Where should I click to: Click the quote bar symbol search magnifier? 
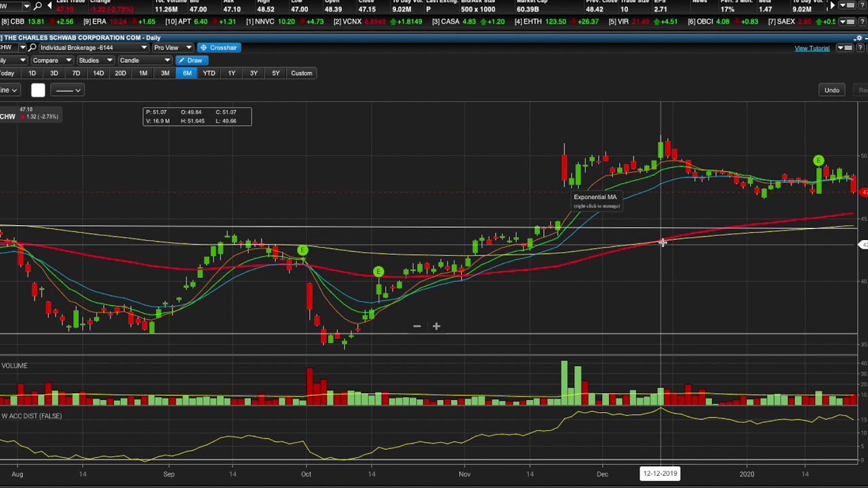(x=37, y=6)
